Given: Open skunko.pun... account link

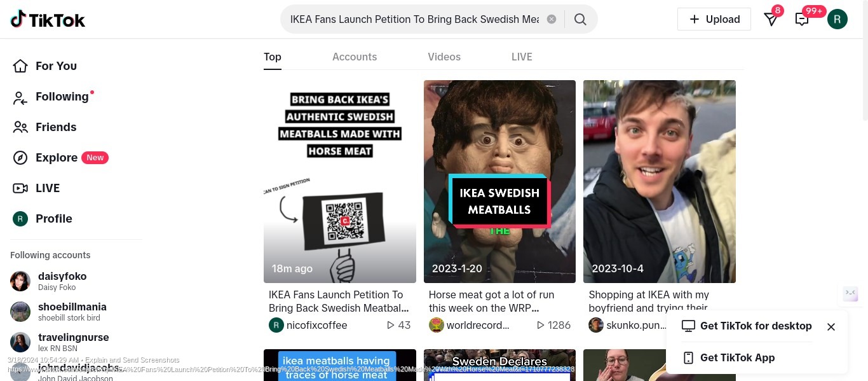Looking at the screenshot, I should coord(637,325).
